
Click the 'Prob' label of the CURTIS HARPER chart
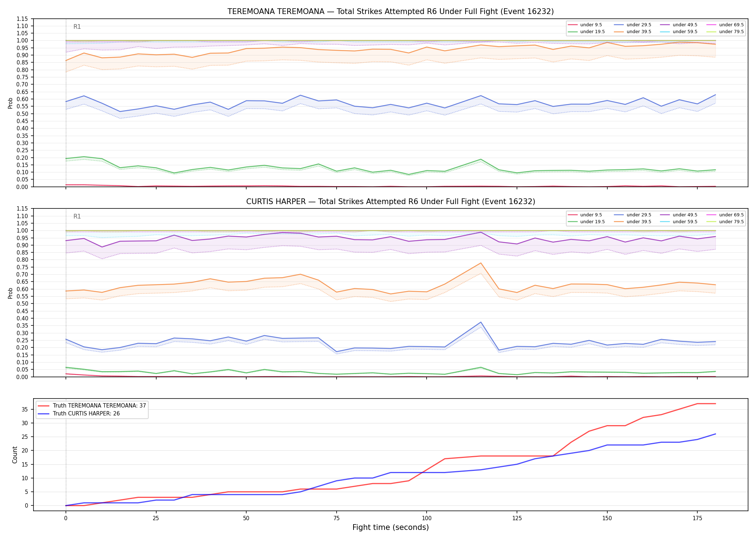tap(10, 293)
